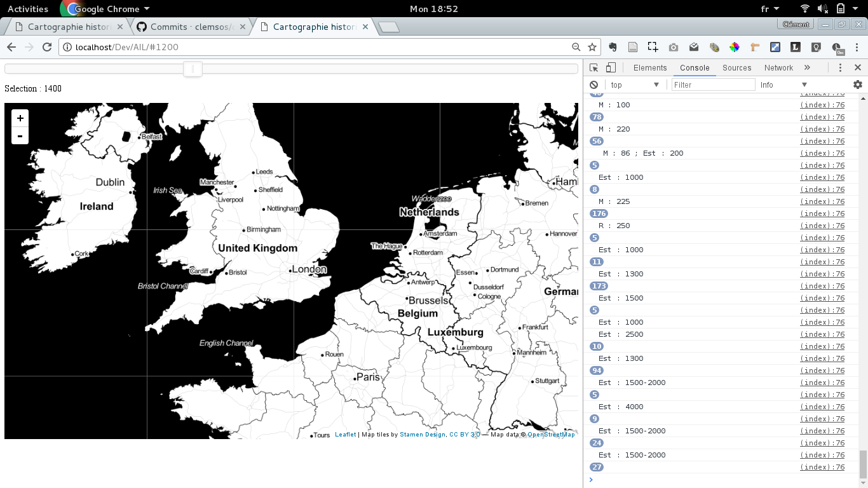Bookmark this page with the star icon

[592, 47]
